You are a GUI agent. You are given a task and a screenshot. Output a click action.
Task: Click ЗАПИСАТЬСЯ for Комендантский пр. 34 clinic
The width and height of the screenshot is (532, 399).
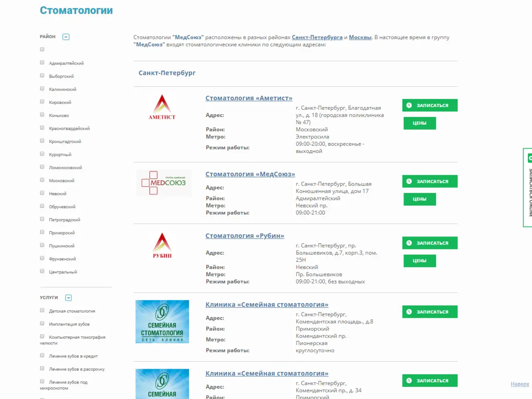[430, 381]
